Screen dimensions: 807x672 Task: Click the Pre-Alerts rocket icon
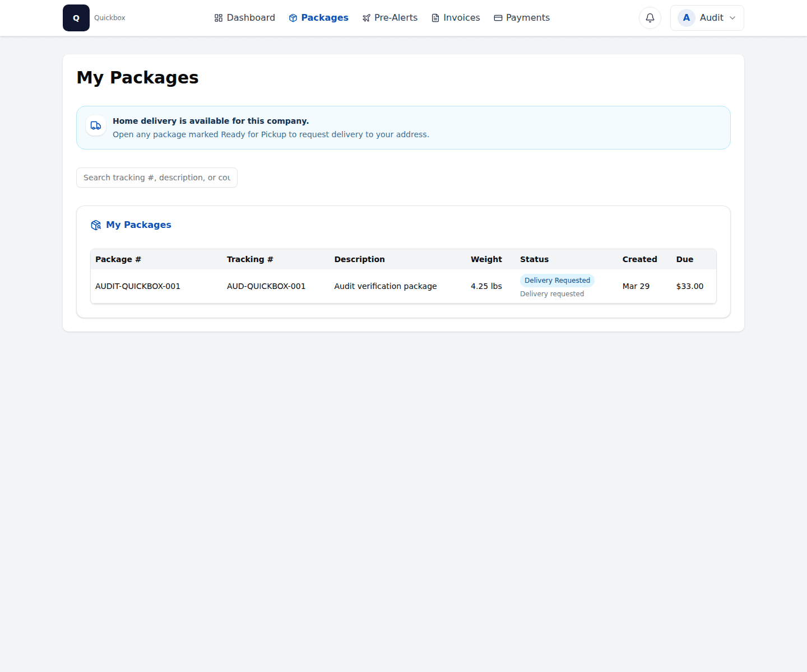365,17
